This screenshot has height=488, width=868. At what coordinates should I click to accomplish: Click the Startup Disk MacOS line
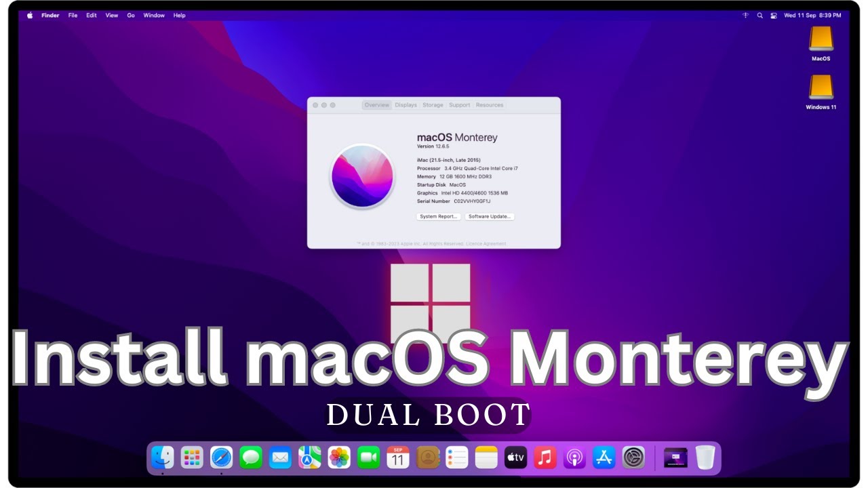coord(441,184)
